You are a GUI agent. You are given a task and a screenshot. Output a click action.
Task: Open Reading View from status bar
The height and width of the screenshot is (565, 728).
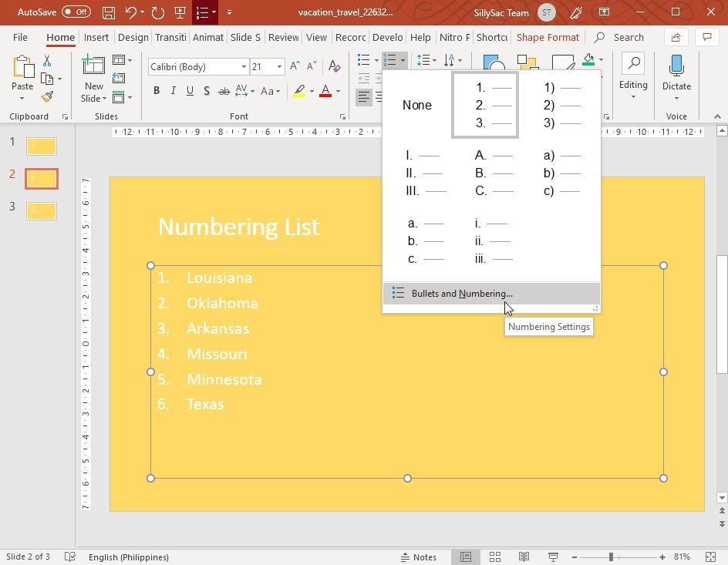tap(524, 557)
